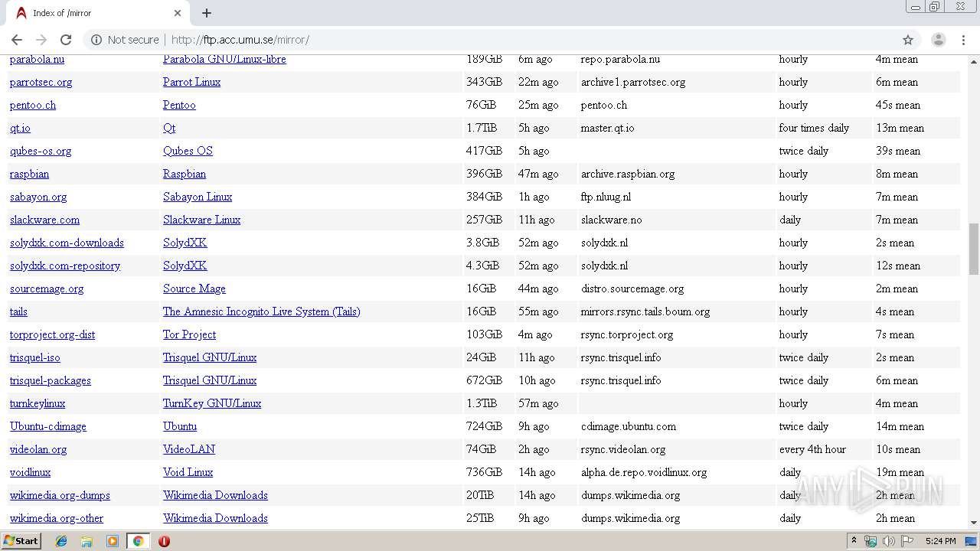Select the alpha.de.repo.voidlinux.org source text
Viewport: 980px width, 551px height.
pyautogui.click(x=644, y=472)
